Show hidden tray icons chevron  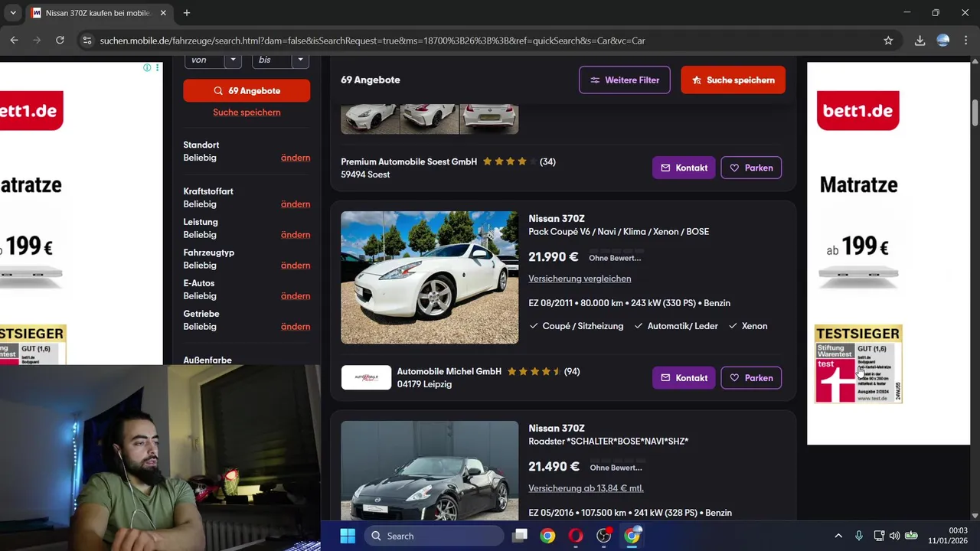[x=838, y=536]
